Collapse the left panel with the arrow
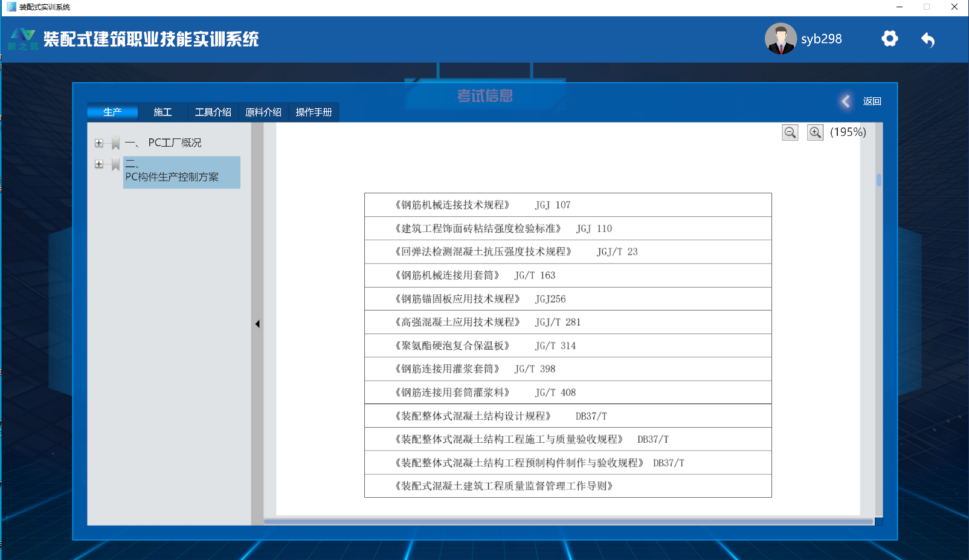The height and width of the screenshot is (560, 969). coord(257,324)
